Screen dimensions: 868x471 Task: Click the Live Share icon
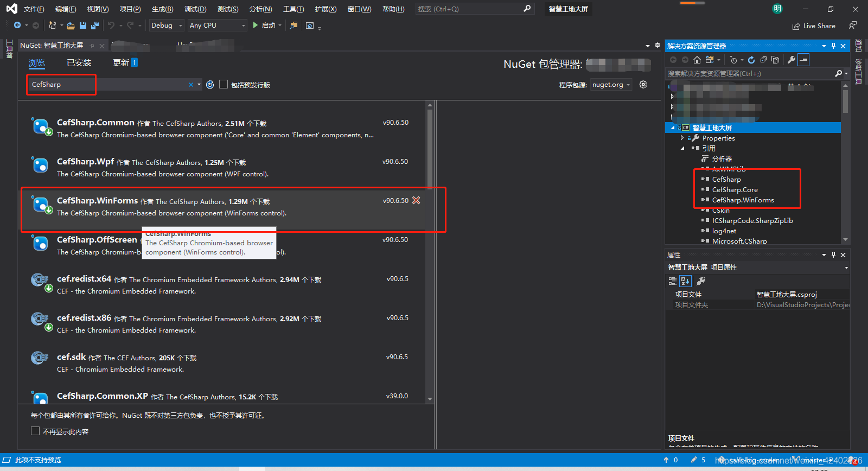pyautogui.click(x=796, y=26)
